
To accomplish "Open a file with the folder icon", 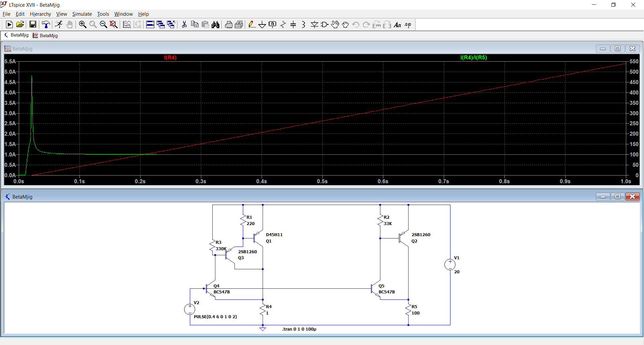I will (x=20, y=24).
